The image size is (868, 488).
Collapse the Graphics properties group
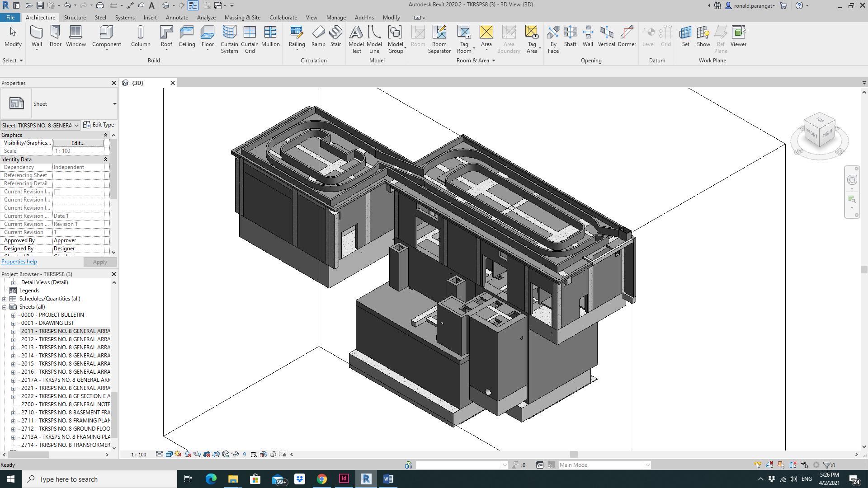pos(105,135)
